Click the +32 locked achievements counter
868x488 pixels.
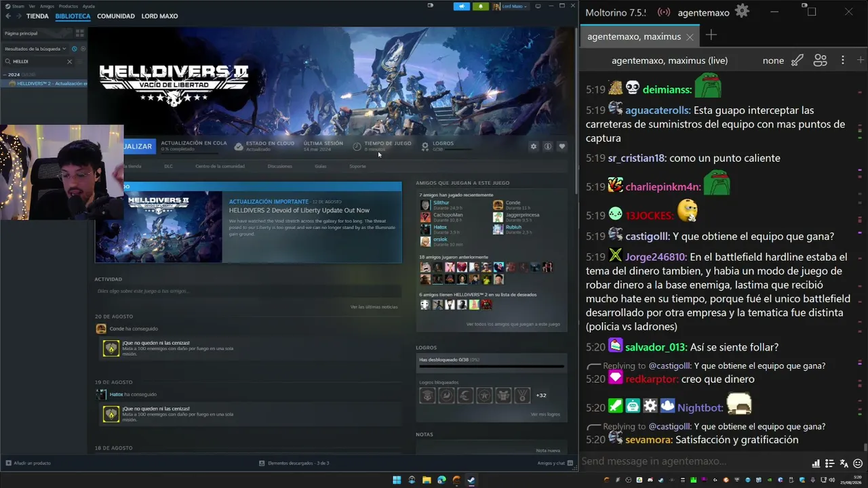[x=541, y=395]
